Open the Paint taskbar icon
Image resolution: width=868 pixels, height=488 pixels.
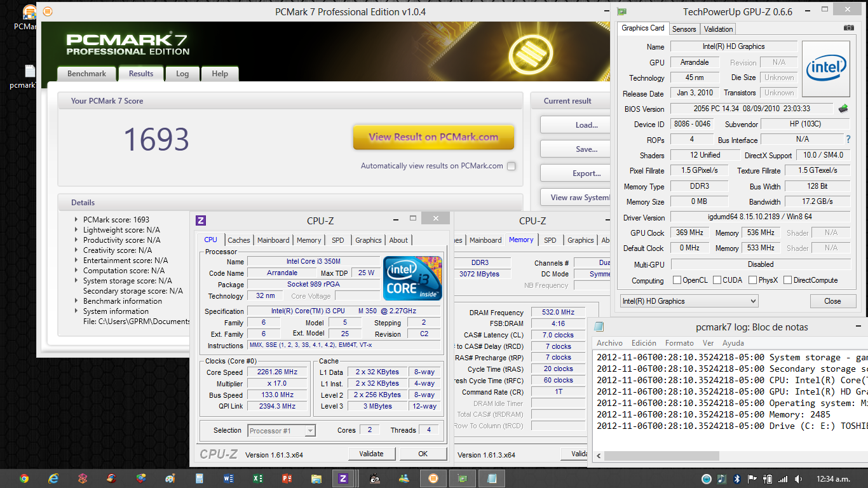pyautogui.click(x=170, y=478)
